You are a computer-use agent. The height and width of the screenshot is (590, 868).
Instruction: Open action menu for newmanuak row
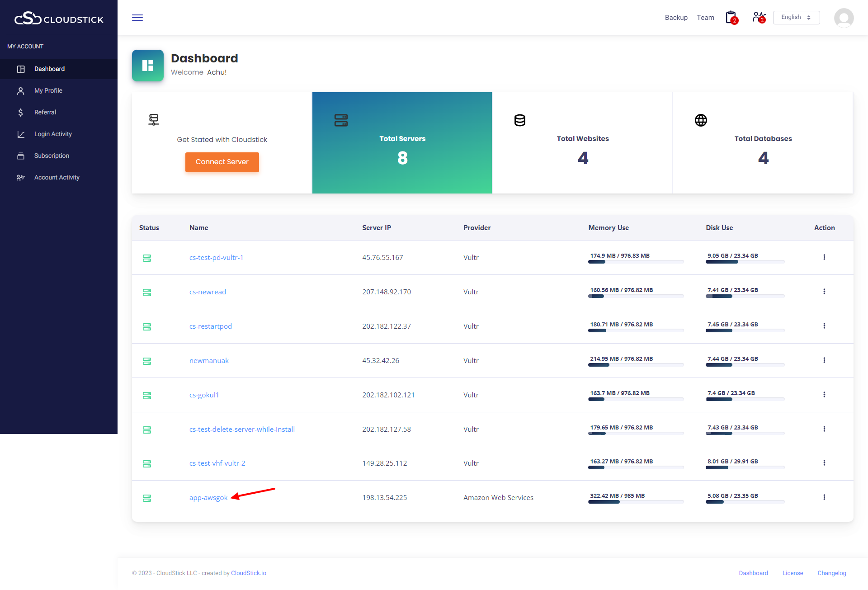(824, 360)
